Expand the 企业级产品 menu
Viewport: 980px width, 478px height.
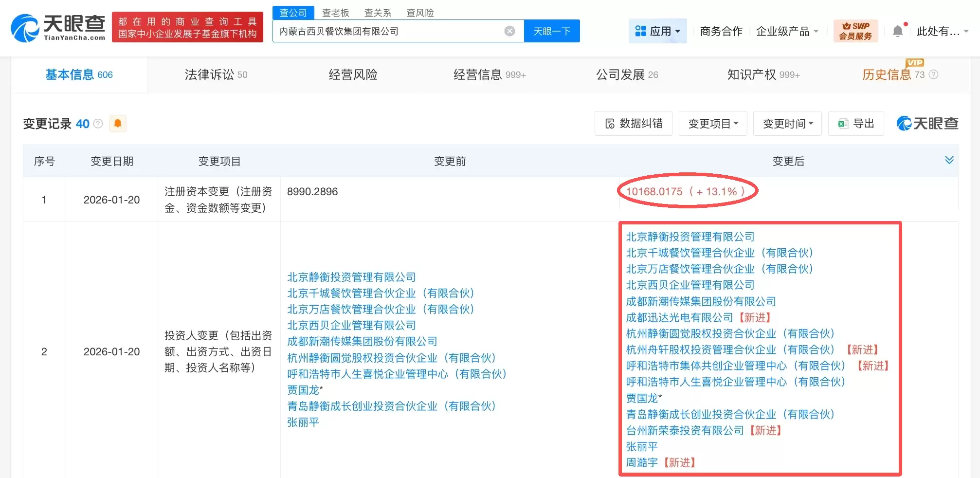pos(787,31)
